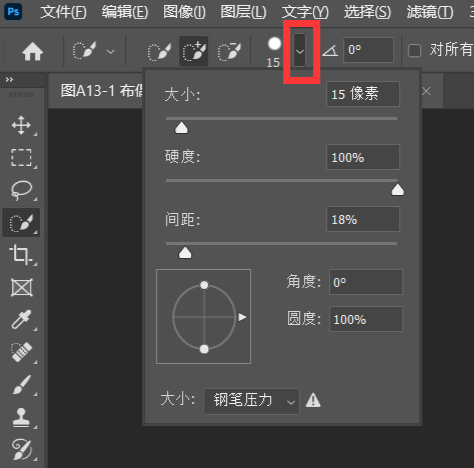Select the History Brush tool
Screen dimensions: 474x468
pos(22,449)
